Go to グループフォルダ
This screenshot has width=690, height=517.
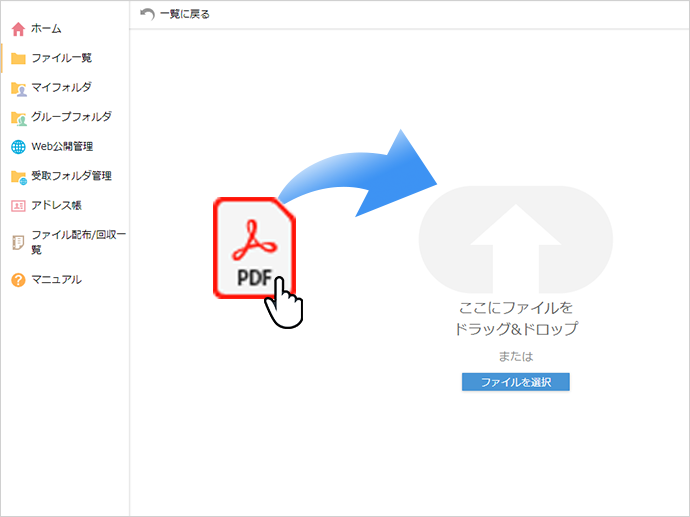pyautogui.click(x=71, y=117)
